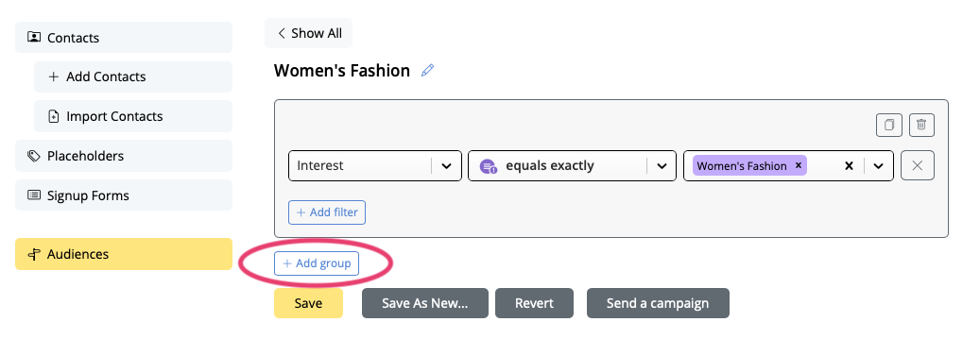Select Add Contacts in sidebar
Screen dimensions: 980x356
pyautogui.click(x=133, y=76)
